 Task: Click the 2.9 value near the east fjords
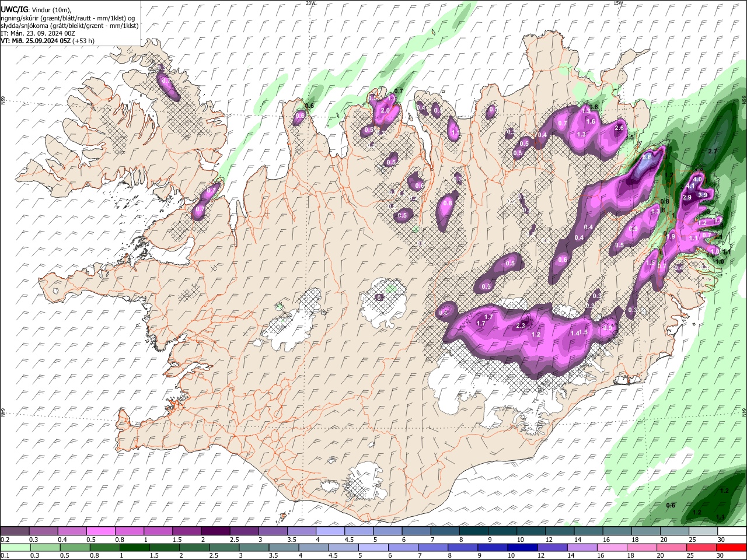pos(687,198)
